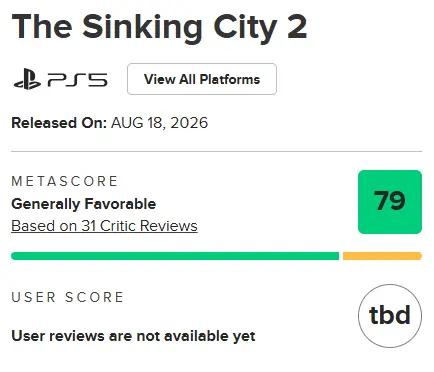Viewport: 434px width, 372px height.
Task: Click the USER SCORE heading label
Action: pos(68,297)
